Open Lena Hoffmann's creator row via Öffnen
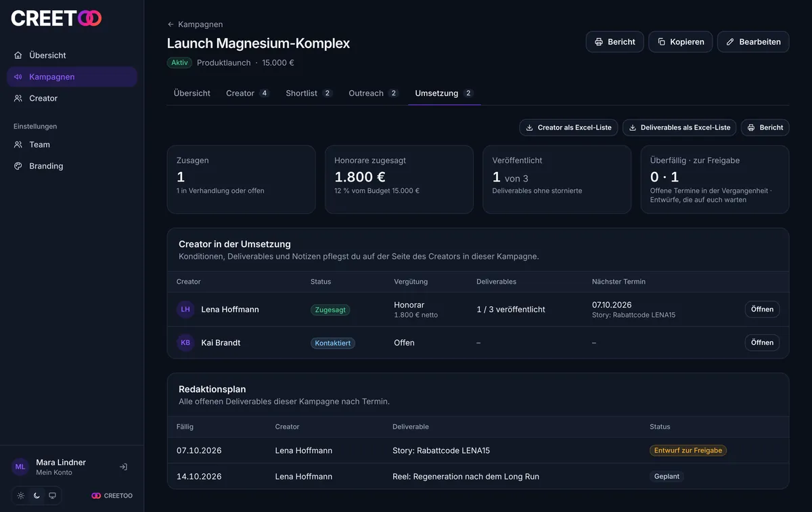This screenshot has height=512, width=812. coord(762,310)
